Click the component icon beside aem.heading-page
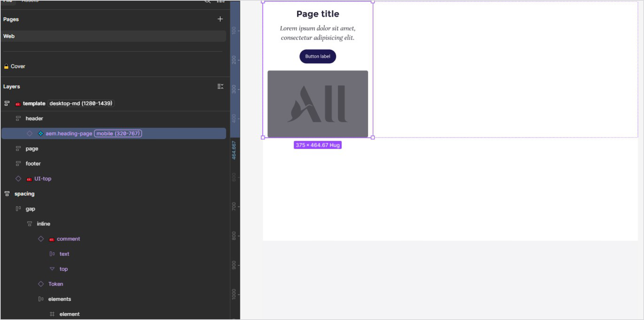Image resolution: width=644 pixels, height=320 pixels. pos(41,133)
